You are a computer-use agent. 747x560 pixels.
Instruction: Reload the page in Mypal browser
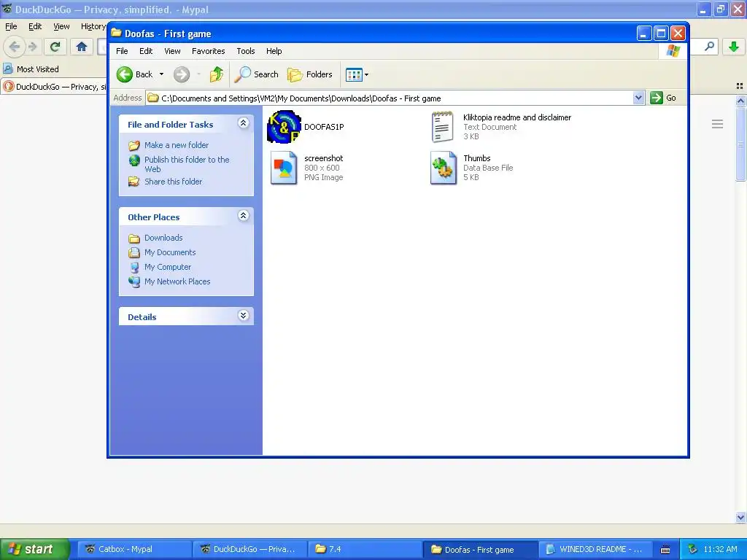(55, 47)
